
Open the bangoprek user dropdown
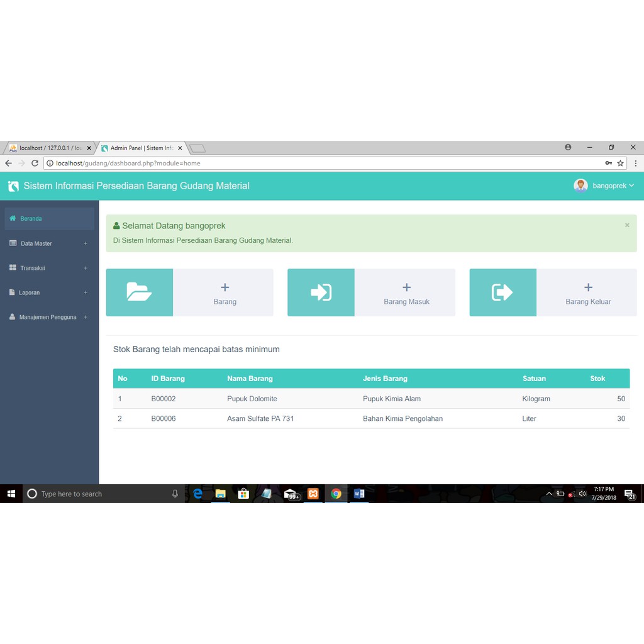(613, 186)
